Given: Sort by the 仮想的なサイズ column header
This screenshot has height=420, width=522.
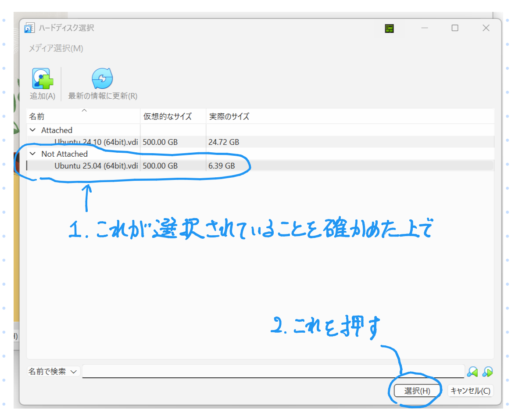Looking at the screenshot, I should tap(167, 116).
